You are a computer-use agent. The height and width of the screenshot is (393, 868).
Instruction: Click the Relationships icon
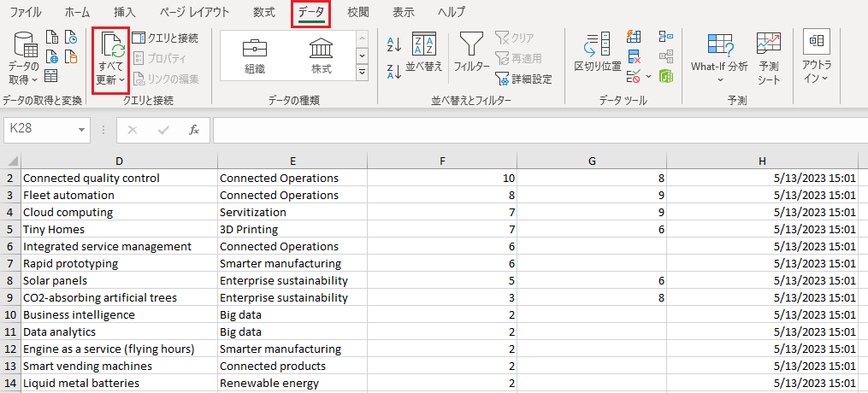pyautogui.click(x=666, y=56)
